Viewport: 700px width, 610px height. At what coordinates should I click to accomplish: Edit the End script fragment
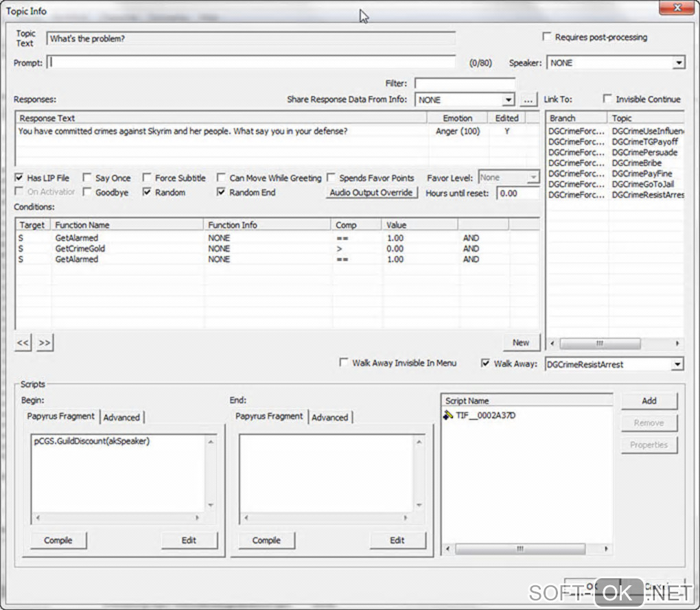coord(397,540)
